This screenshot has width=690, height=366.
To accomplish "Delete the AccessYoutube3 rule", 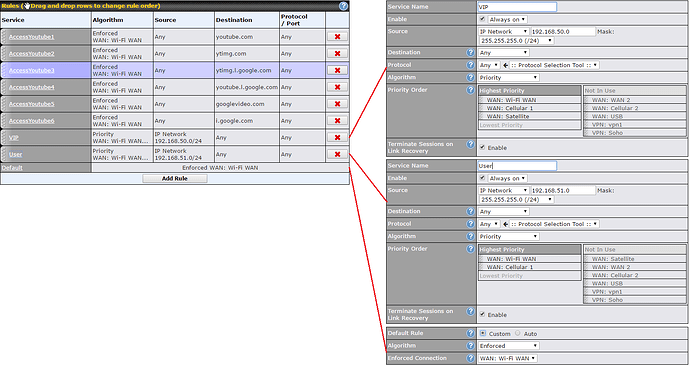I will [337, 70].
